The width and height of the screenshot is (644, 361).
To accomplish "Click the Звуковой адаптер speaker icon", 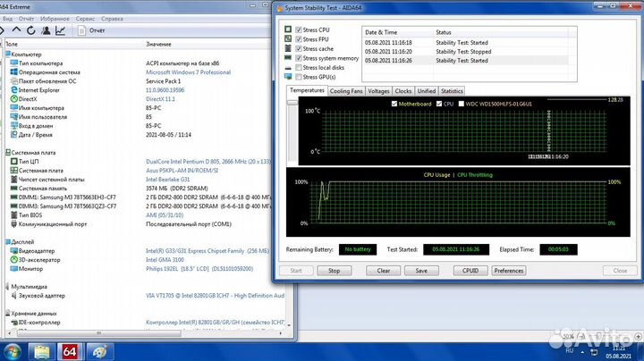I will pos(14,296).
